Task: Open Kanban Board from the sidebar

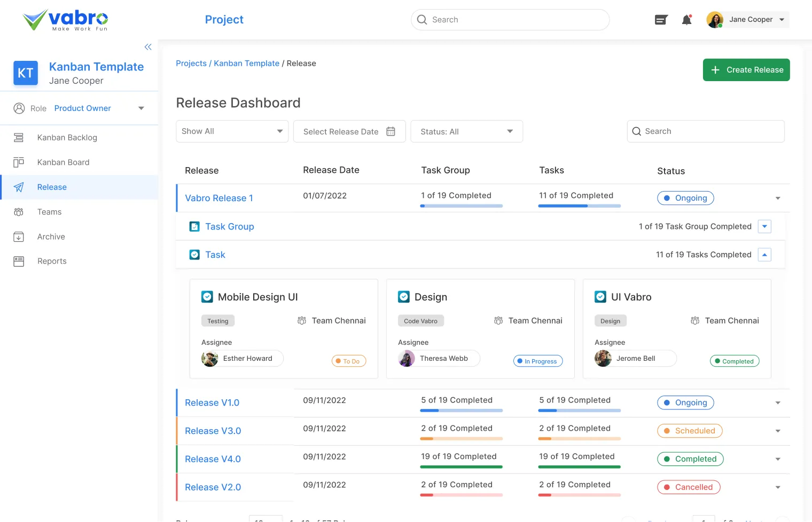Action: point(63,162)
